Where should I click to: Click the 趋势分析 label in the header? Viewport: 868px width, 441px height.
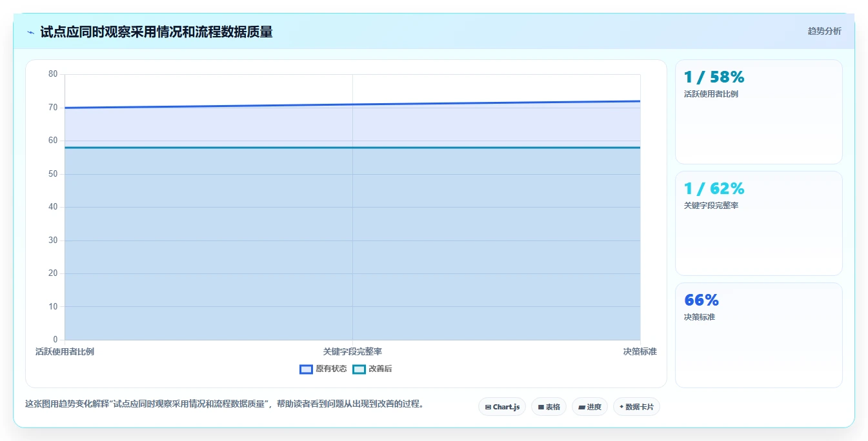[x=824, y=31]
